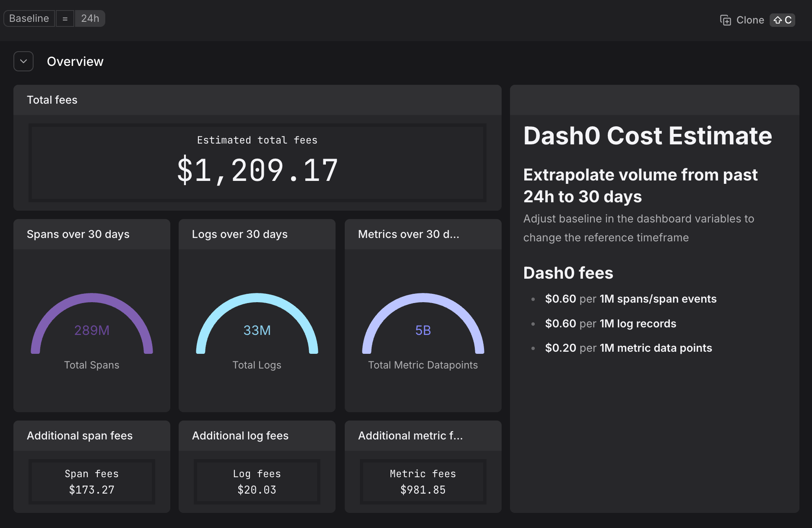Collapse the Overview section chevron

[23, 61]
